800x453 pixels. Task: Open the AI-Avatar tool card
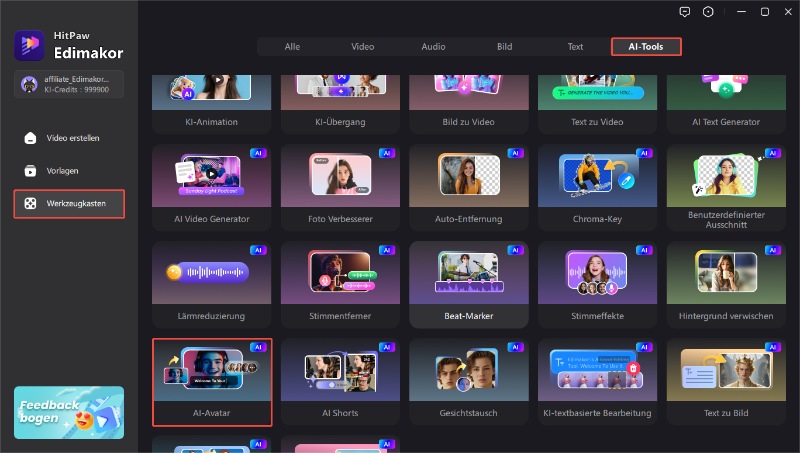pos(211,379)
